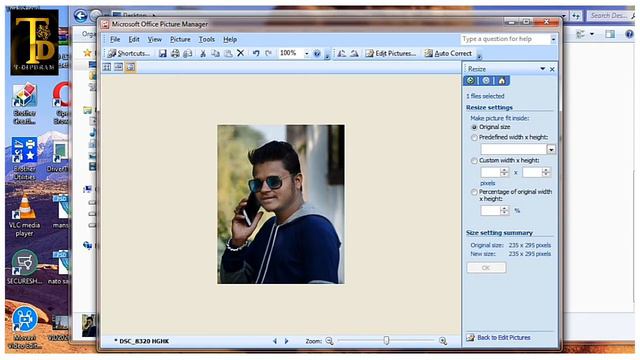This screenshot has height=360, width=640.
Task: Click the portrait photo in preview area
Action: coord(281,204)
